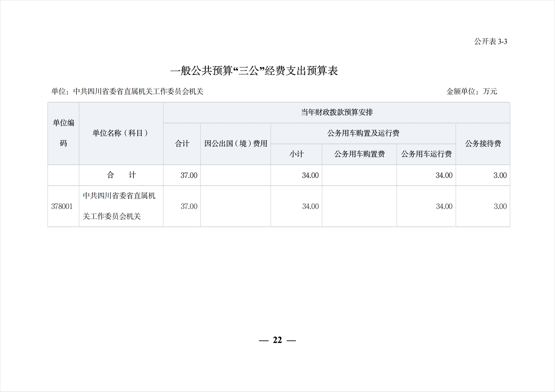Select the 单位名称（科目） header cell
Viewport: 555px width, 392px height.
pyautogui.click(x=121, y=133)
